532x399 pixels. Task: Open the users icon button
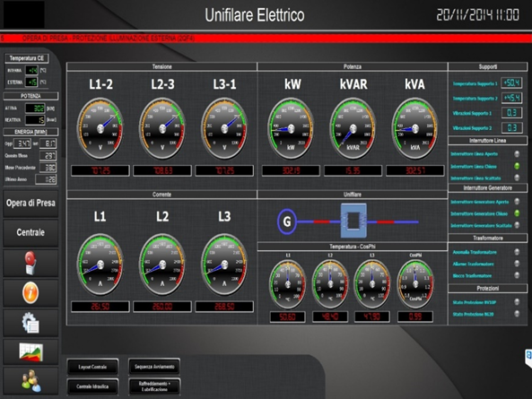click(x=31, y=381)
